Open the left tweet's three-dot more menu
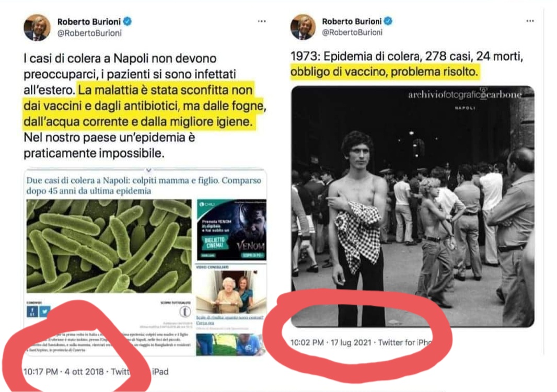 pos(262,21)
